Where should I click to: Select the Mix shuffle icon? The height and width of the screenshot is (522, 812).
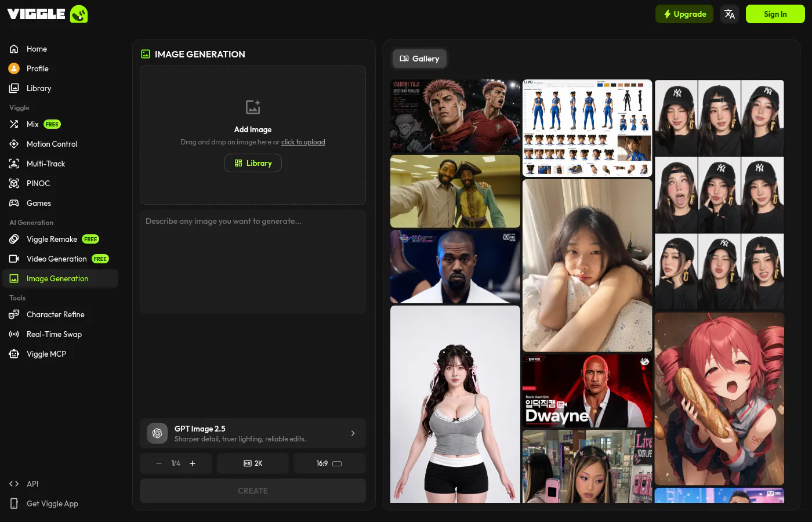14,124
